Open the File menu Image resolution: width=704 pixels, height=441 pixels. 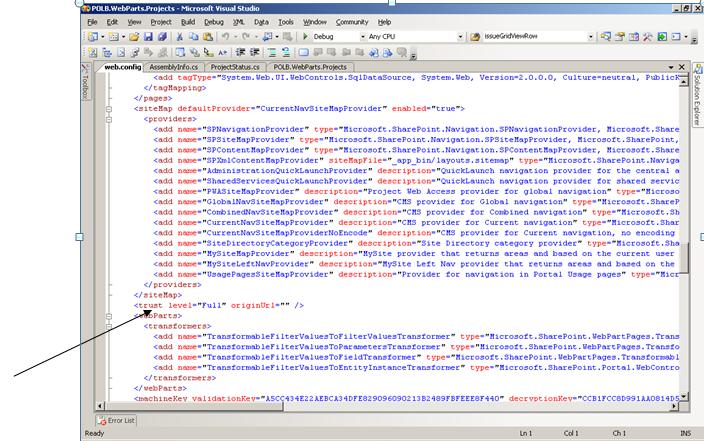pos(92,22)
